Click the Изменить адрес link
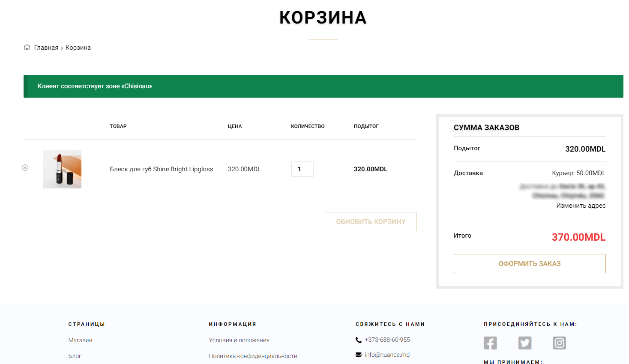Viewport: 629px width, 364px height. point(581,206)
